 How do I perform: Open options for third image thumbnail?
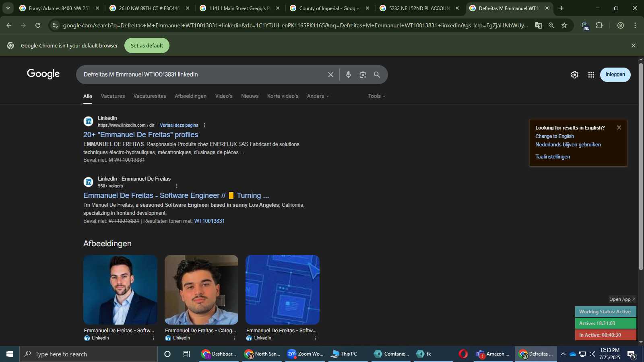click(316, 338)
